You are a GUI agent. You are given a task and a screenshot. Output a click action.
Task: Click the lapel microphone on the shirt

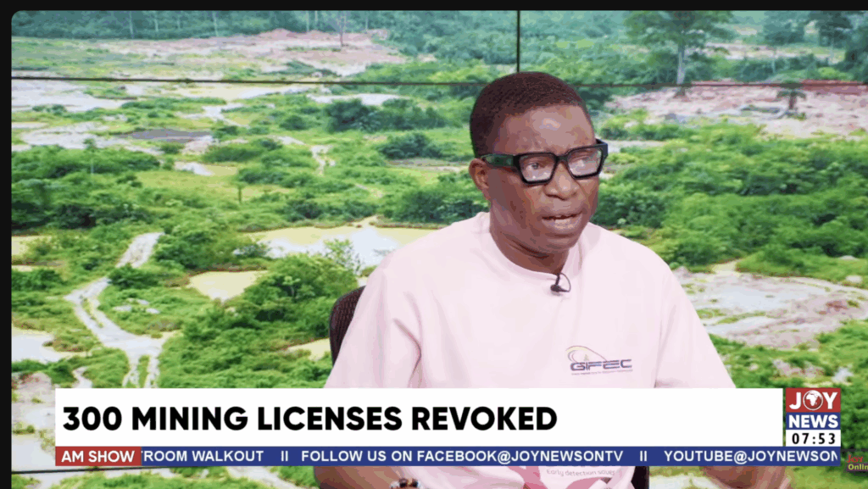pyautogui.click(x=559, y=286)
